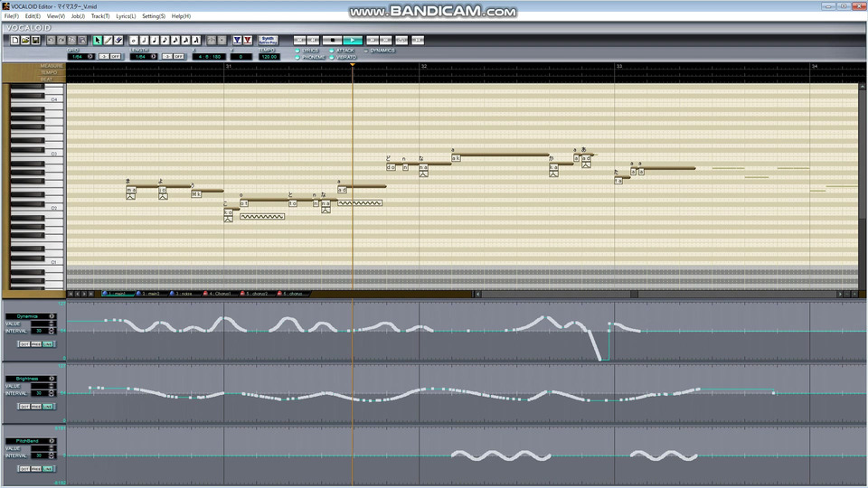Click the TEMPO 120.00 field

(x=269, y=56)
